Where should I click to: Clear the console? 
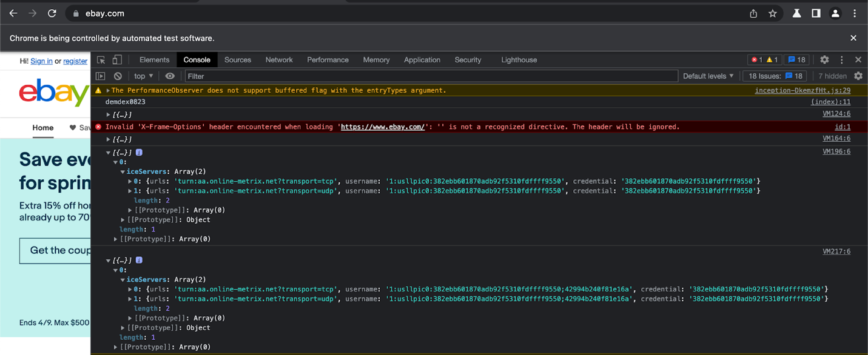118,76
